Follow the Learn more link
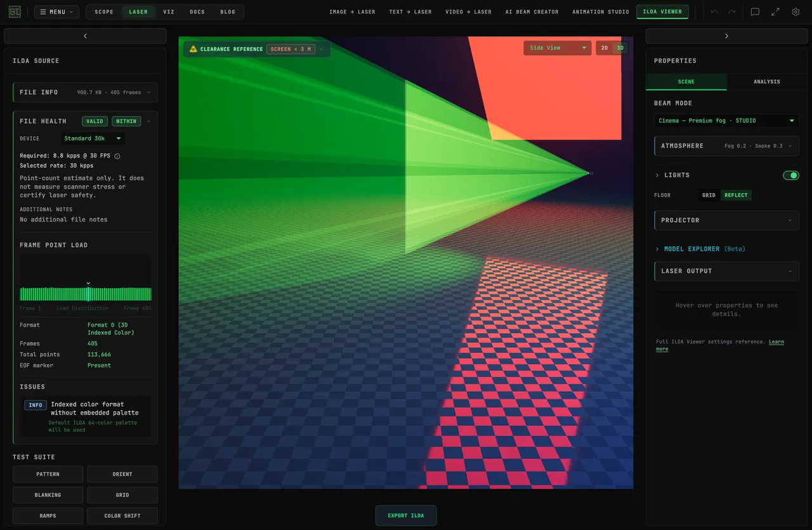This screenshot has width=812, height=530. 720,345
